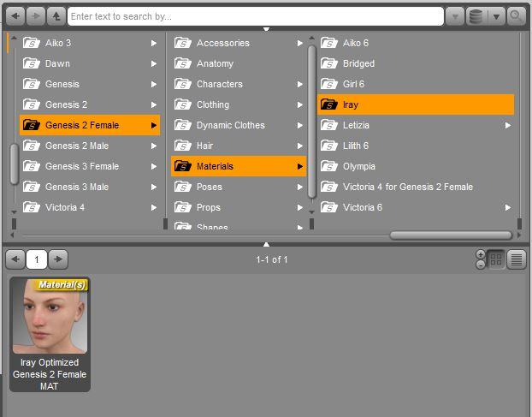Choose the Iray folder
The height and width of the screenshot is (417, 532).
coord(416,104)
